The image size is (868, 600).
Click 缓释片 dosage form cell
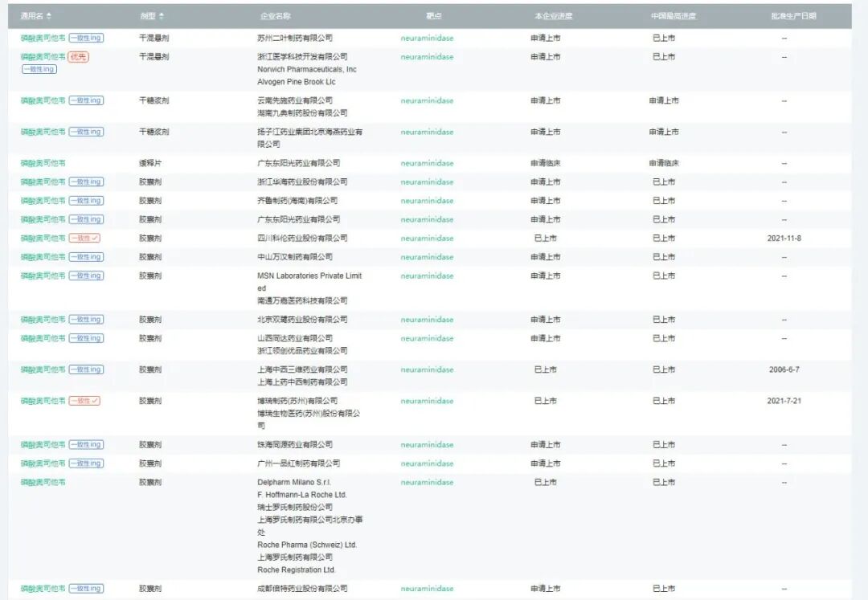point(150,163)
